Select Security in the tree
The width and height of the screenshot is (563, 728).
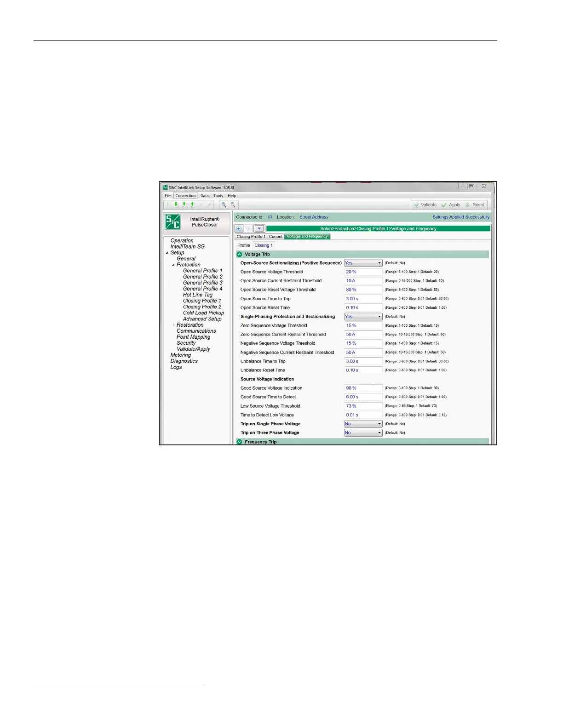tap(186, 343)
